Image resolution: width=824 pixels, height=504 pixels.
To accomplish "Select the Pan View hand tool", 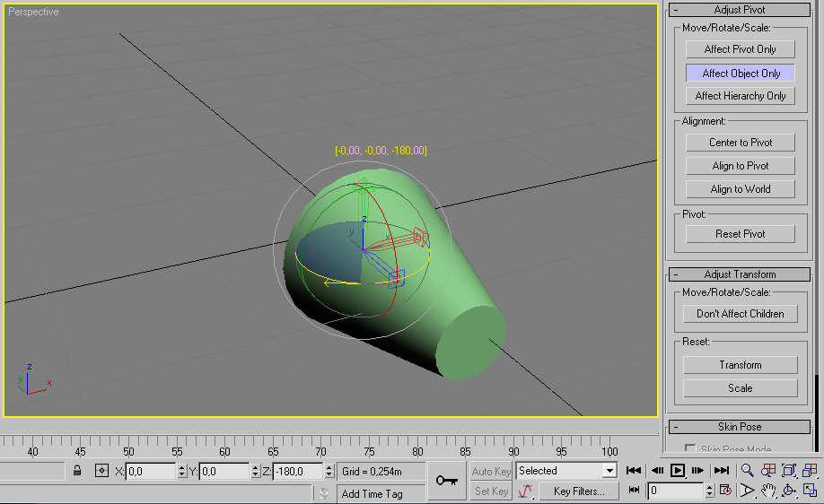I will tap(768, 491).
